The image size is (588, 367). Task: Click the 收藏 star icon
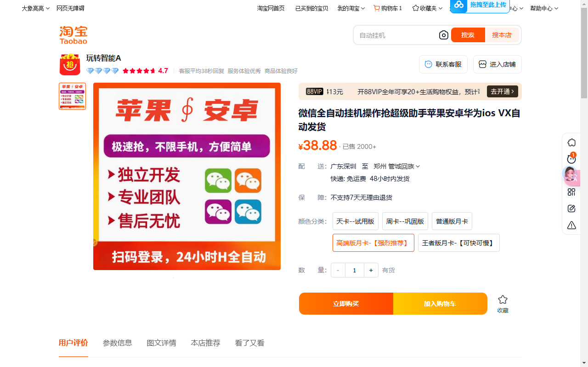503,299
